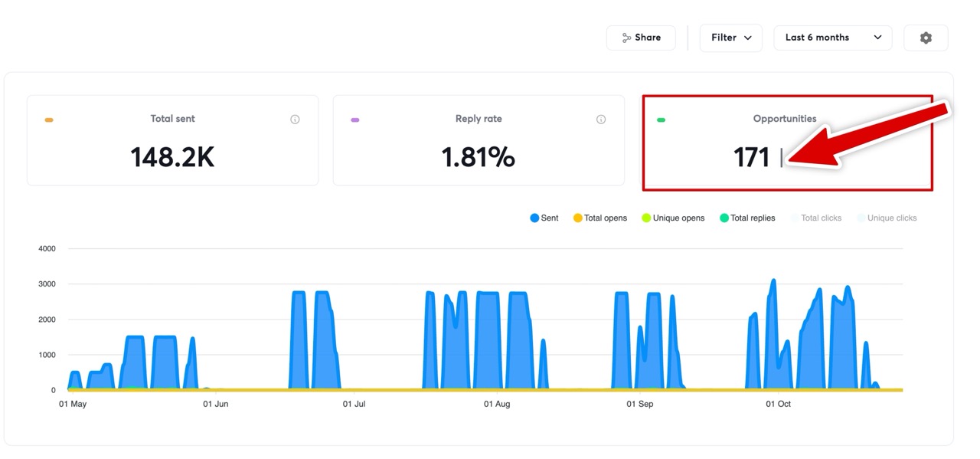Click the 01 Aug axis label

497,404
